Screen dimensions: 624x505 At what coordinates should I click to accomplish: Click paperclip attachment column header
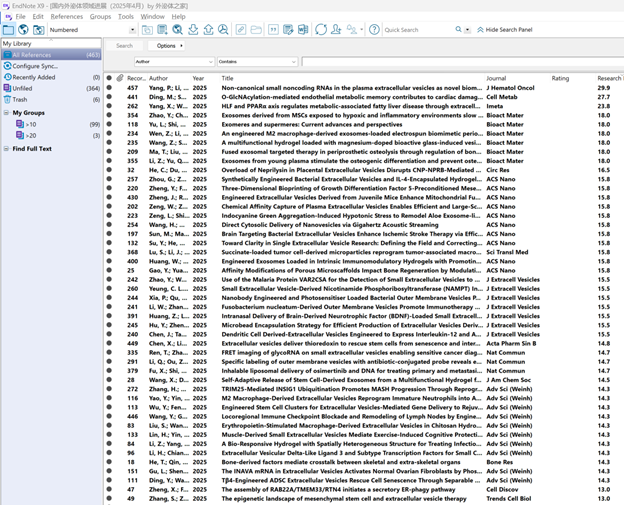[120, 78]
